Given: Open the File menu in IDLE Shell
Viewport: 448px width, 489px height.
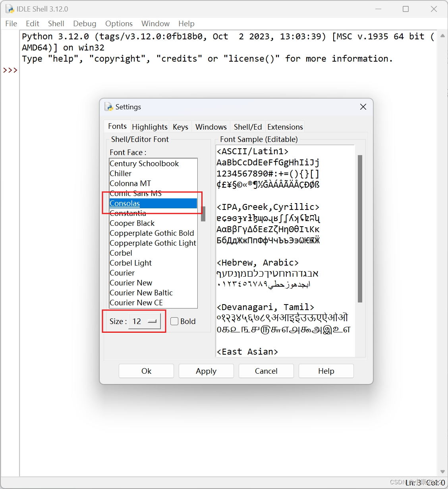Looking at the screenshot, I should pyautogui.click(x=11, y=23).
